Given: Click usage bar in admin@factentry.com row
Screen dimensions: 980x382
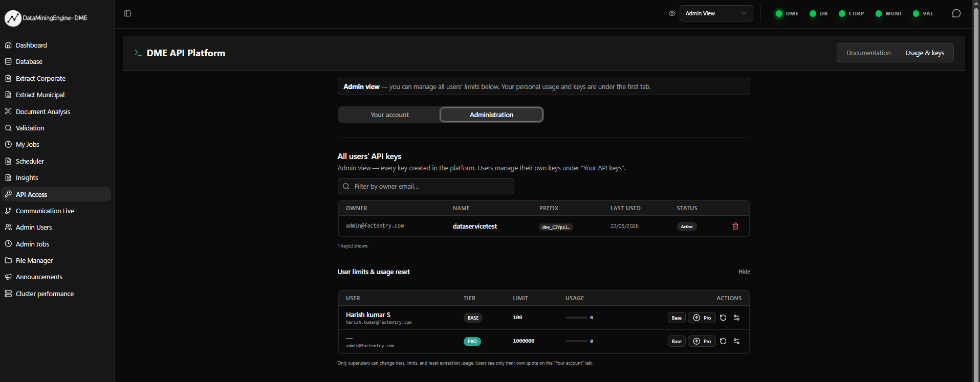Looking at the screenshot, I should click(576, 341).
